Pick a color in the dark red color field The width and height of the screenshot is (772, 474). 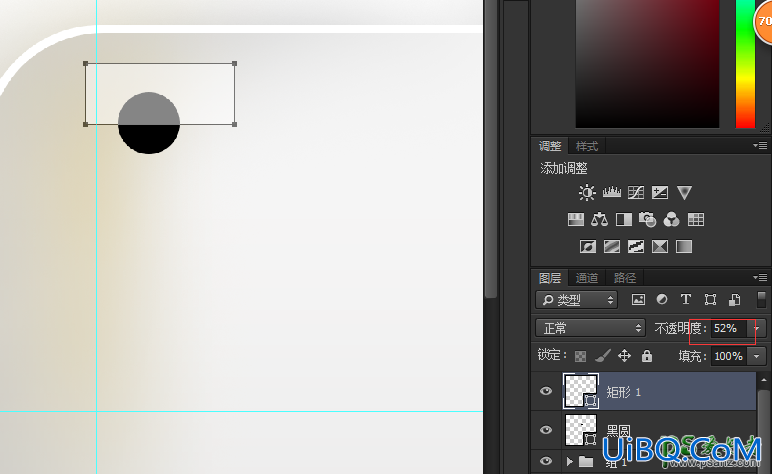[647, 64]
